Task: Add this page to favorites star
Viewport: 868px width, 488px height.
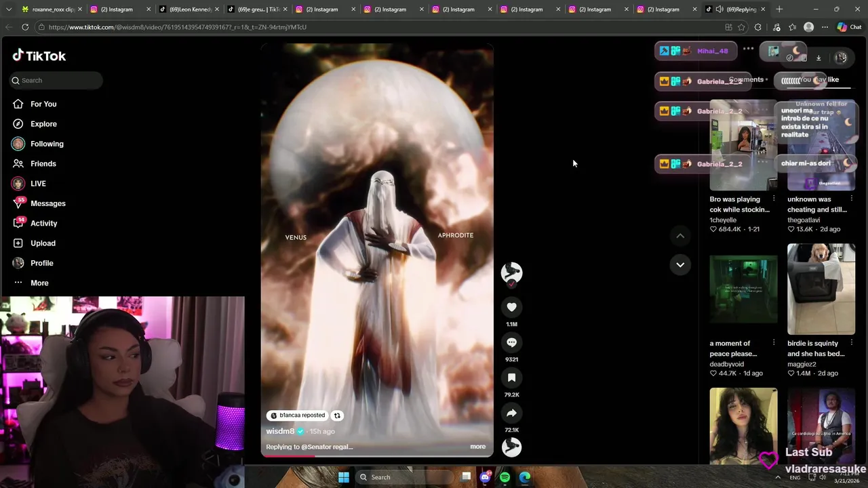Action: [x=741, y=27]
